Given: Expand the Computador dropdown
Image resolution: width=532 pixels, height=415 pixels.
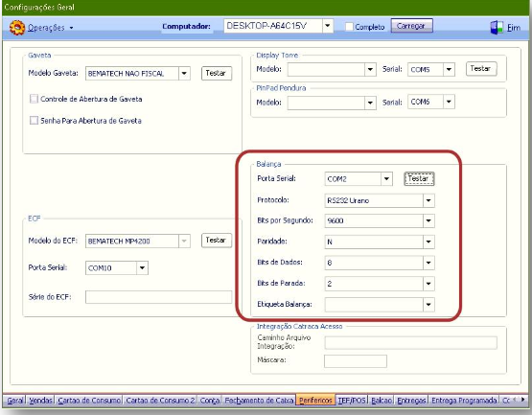Looking at the screenshot, I should pyautogui.click(x=328, y=26).
